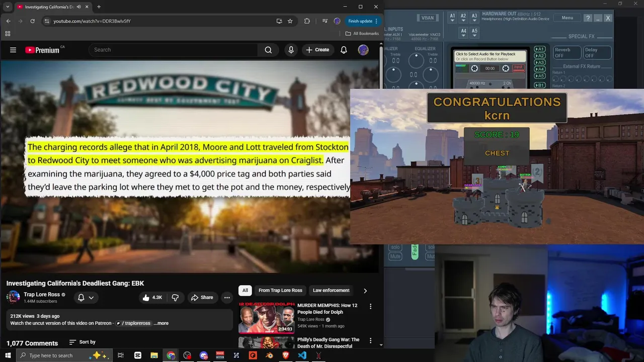The height and width of the screenshot is (362, 644).
Task: Expand description with ...more
Action: point(161,323)
